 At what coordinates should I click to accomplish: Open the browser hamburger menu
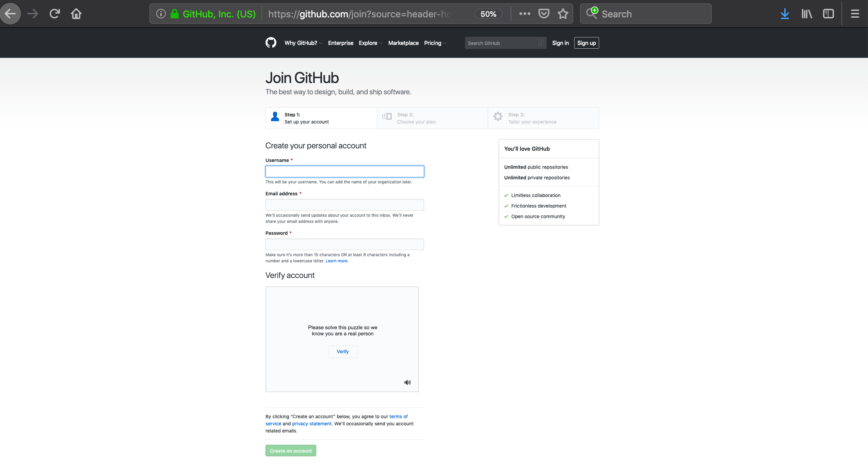(855, 14)
